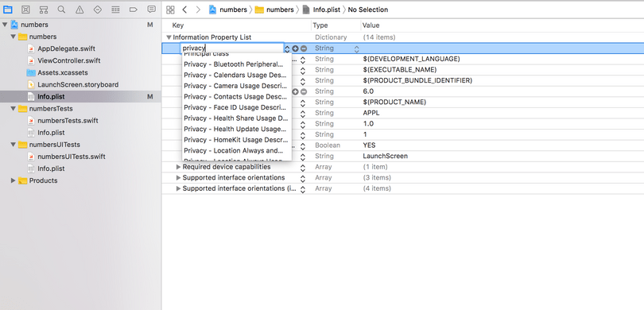Choose Privacy - Face ID Usage Description suggestion
644x310 pixels.
[x=237, y=107]
